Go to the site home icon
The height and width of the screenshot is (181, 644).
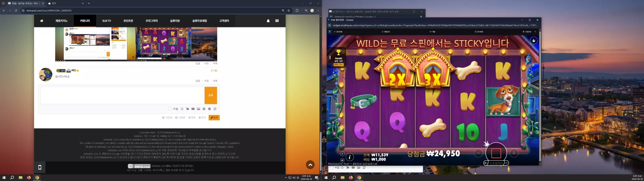coord(42,21)
